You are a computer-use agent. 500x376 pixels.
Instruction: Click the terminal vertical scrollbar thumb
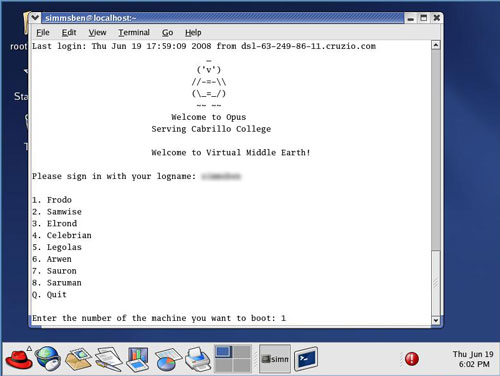[436, 283]
